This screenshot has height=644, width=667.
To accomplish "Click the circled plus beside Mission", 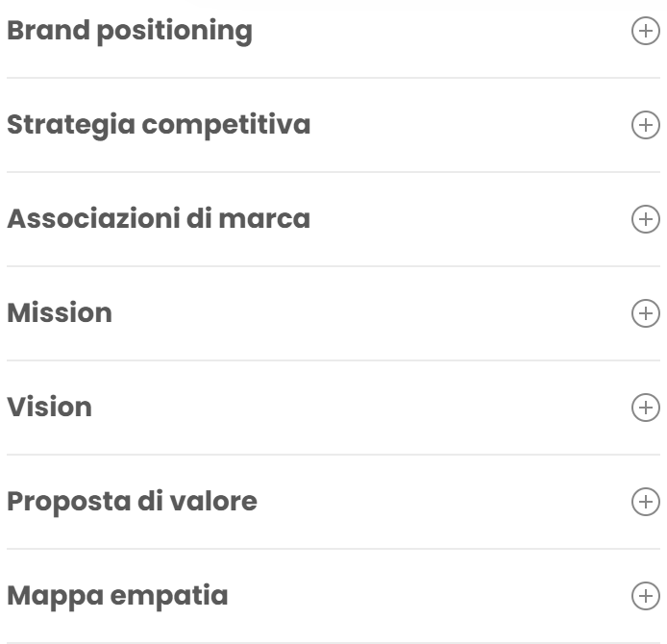I will (x=645, y=313).
